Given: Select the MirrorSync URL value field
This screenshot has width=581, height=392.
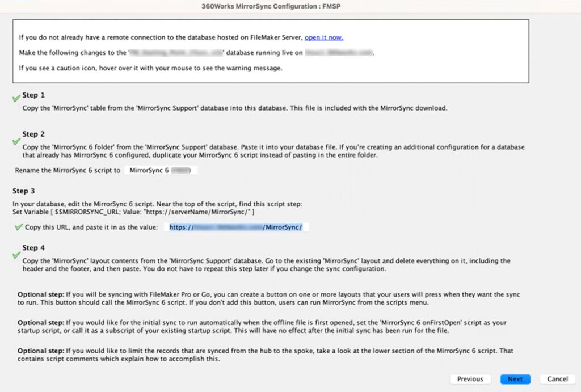Looking at the screenshot, I should coord(236,227).
